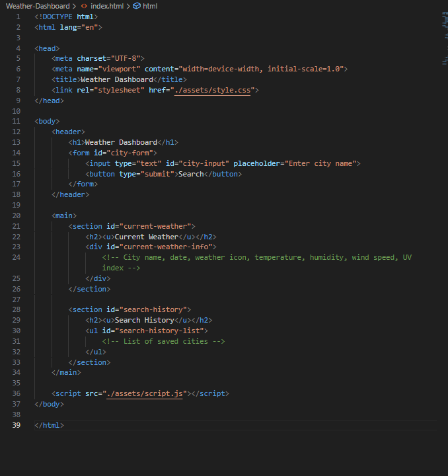Follow the ./assets/style.css link

[212, 90]
